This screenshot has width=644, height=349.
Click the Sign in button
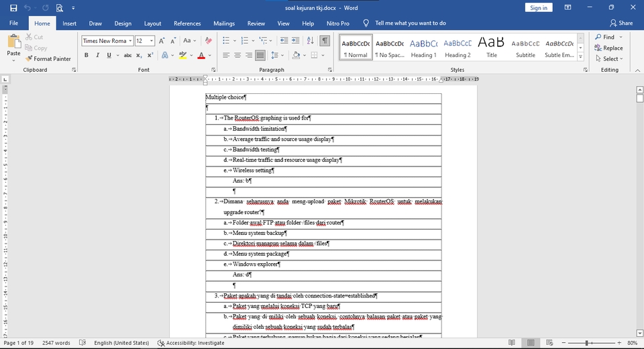pyautogui.click(x=539, y=8)
